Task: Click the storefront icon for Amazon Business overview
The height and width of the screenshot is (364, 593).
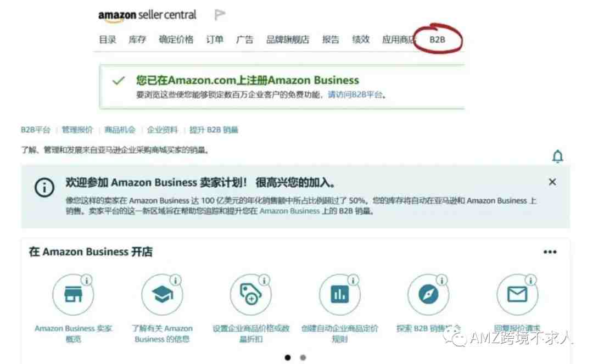Action: tap(73, 294)
